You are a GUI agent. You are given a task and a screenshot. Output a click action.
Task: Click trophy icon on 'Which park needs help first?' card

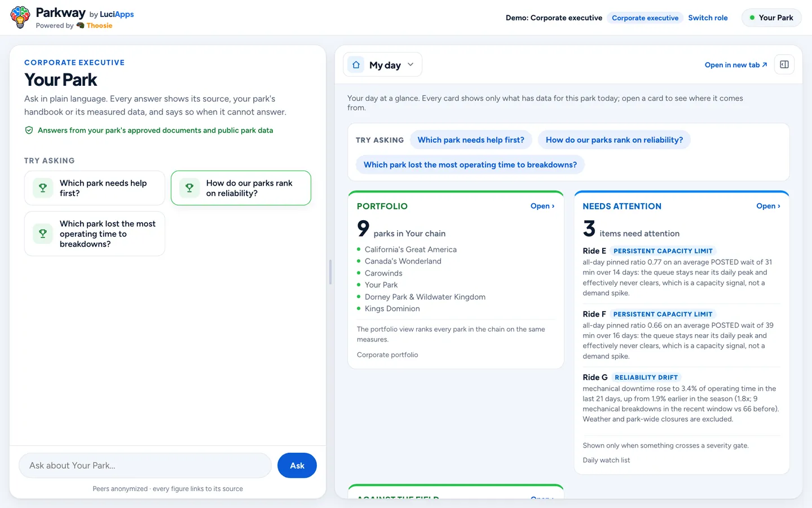(43, 188)
